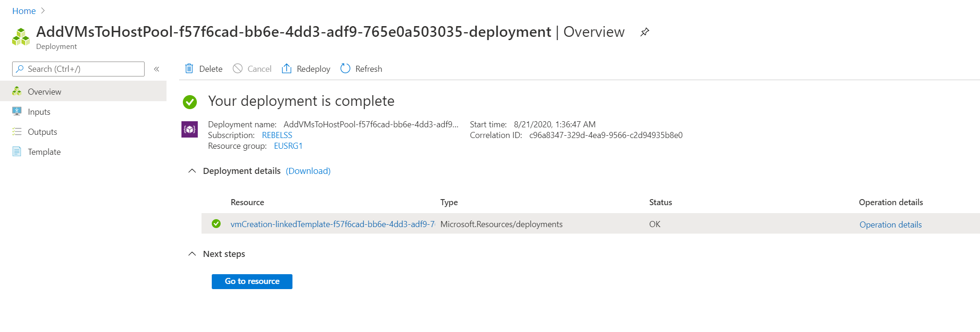Collapse the Next steps section

(192, 254)
